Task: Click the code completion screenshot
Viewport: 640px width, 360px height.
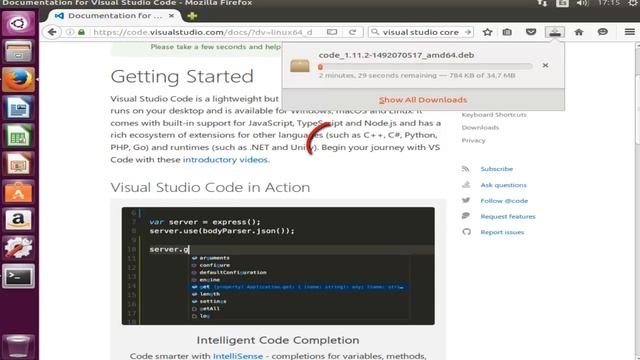Action: [278, 266]
